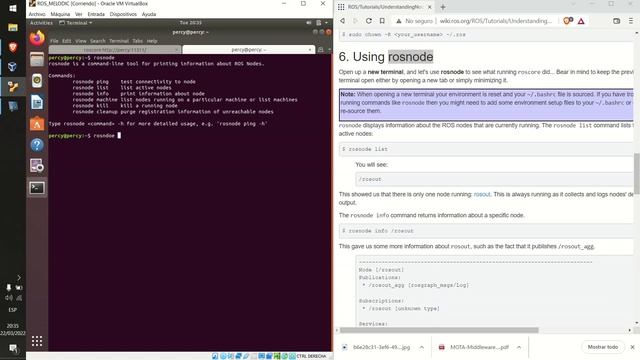This screenshot has width=640, height=360.
Task: Show hidden Windows tray icons chevron
Action: coord(19,278)
